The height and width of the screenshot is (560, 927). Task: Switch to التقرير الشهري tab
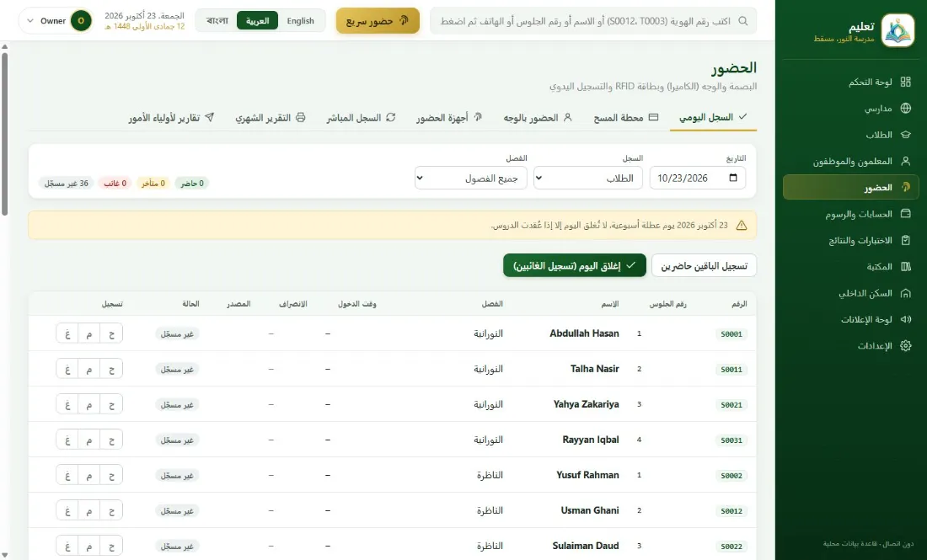point(271,118)
